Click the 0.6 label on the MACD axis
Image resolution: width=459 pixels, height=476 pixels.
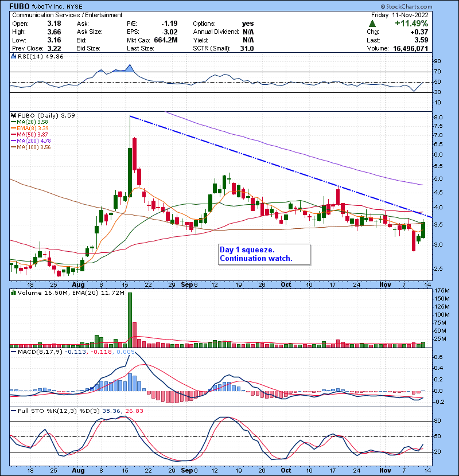(438, 357)
